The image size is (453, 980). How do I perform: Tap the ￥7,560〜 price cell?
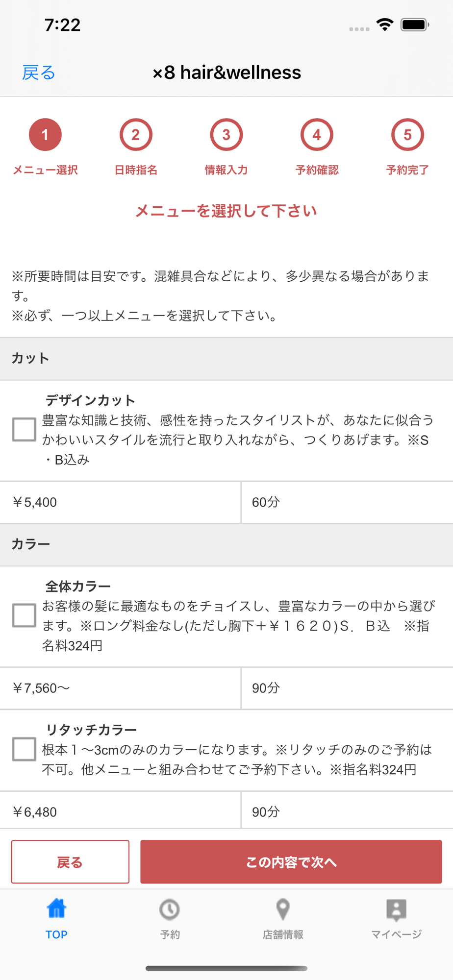click(x=120, y=688)
